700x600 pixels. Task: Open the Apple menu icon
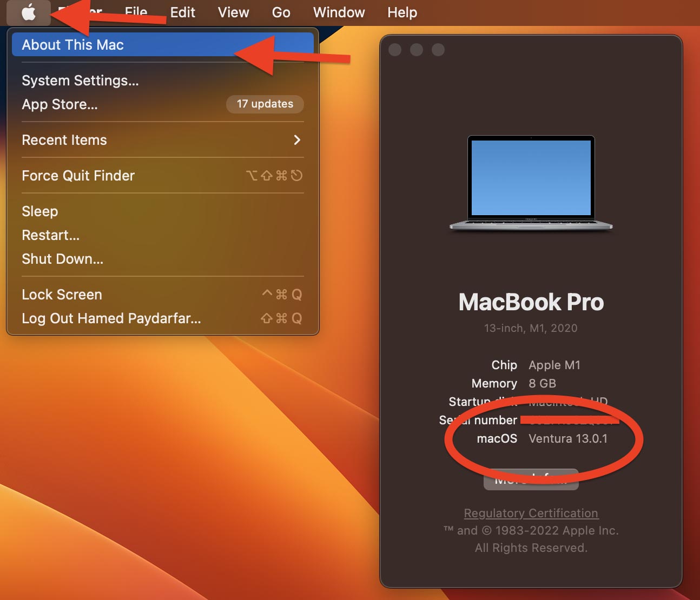(29, 12)
